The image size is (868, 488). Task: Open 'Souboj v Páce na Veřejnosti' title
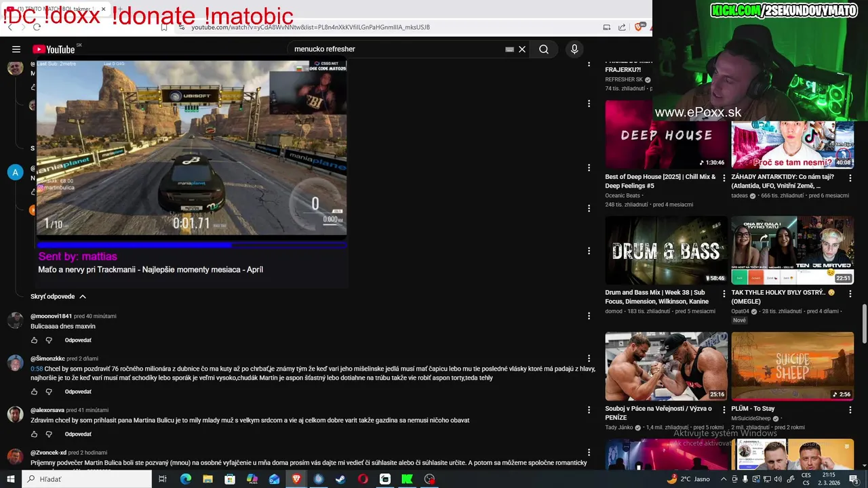(x=658, y=413)
